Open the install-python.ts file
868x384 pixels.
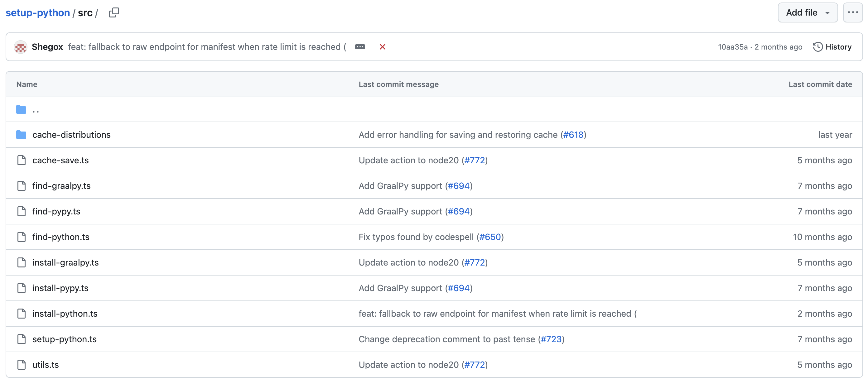[x=65, y=314]
